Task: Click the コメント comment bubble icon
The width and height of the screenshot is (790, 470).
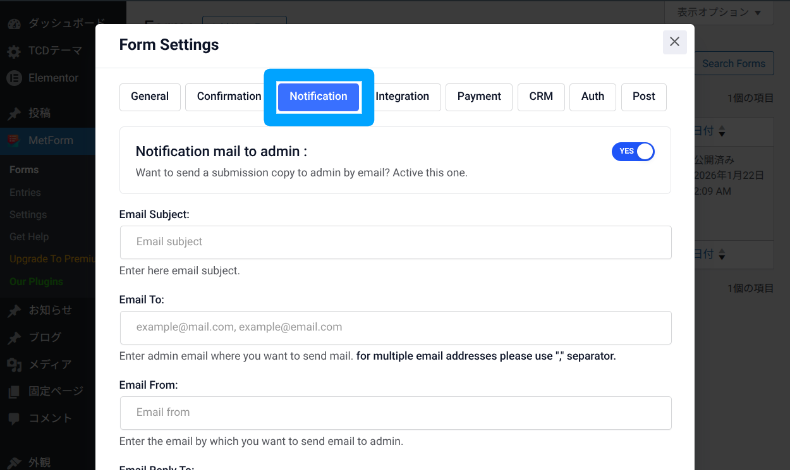Action: click(14, 418)
